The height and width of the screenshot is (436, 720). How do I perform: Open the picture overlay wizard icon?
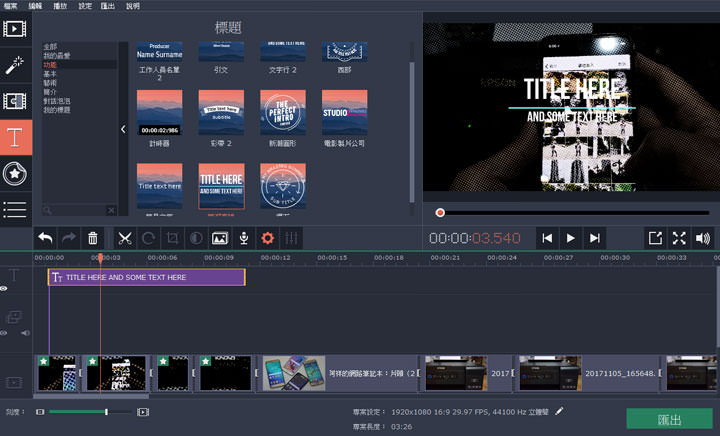(x=220, y=238)
